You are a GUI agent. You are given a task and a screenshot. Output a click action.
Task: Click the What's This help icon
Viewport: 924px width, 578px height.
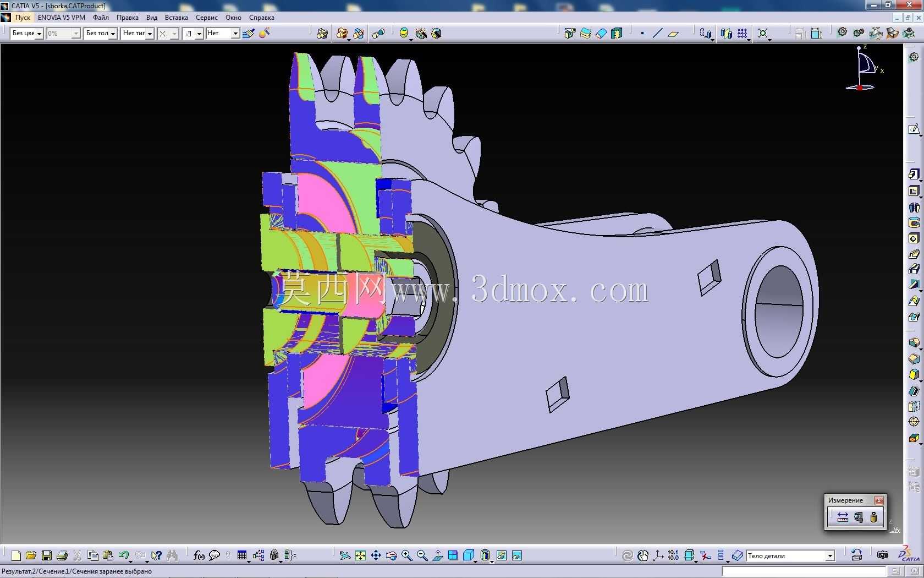pyautogui.click(x=157, y=555)
